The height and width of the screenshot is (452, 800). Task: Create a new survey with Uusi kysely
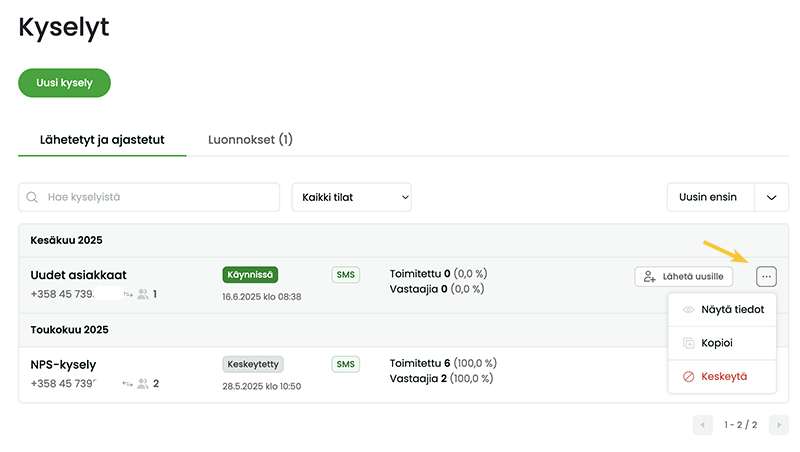tap(64, 83)
